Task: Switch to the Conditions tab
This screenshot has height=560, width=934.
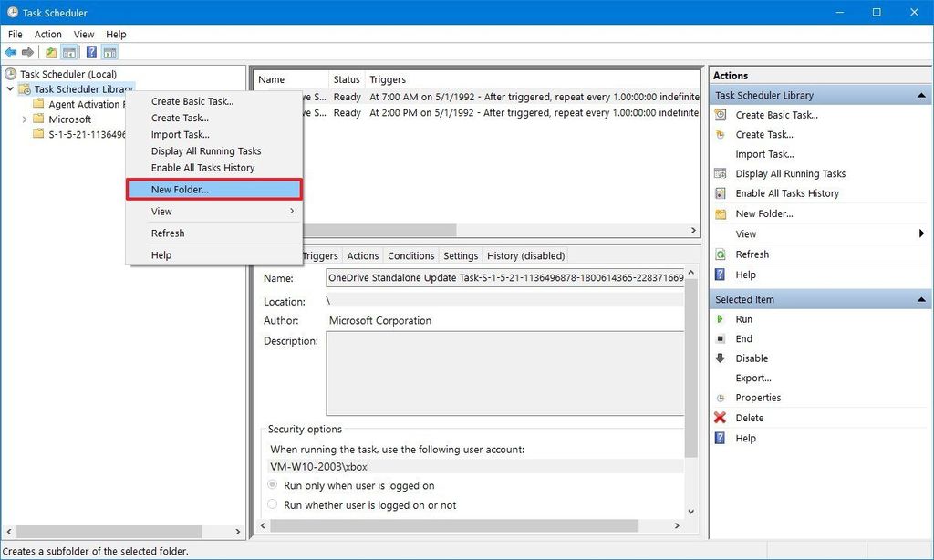Action: (410, 255)
